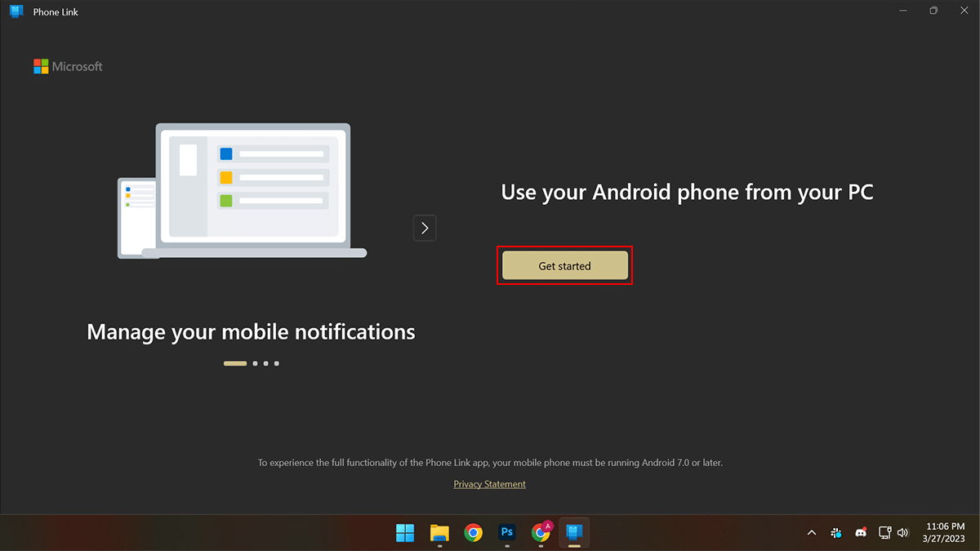980x551 pixels.
Task: Minimize the Phone Link window
Action: [903, 11]
